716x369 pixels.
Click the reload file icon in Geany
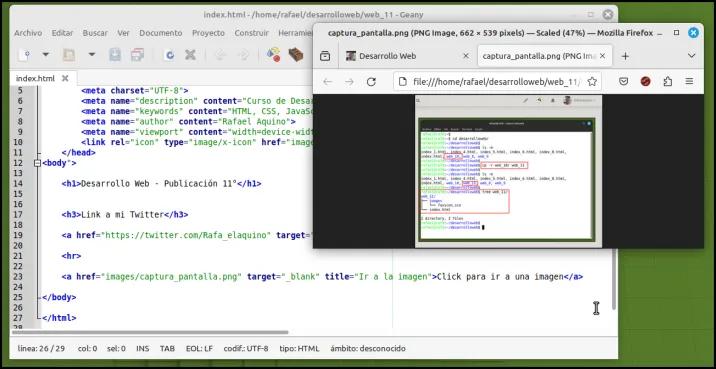coord(169,55)
